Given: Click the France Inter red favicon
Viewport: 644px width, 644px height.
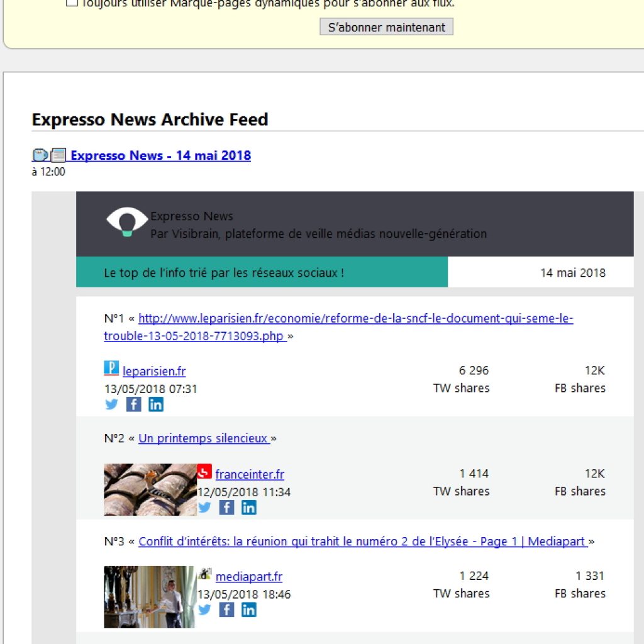Looking at the screenshot, I should [x=204, y=472].
